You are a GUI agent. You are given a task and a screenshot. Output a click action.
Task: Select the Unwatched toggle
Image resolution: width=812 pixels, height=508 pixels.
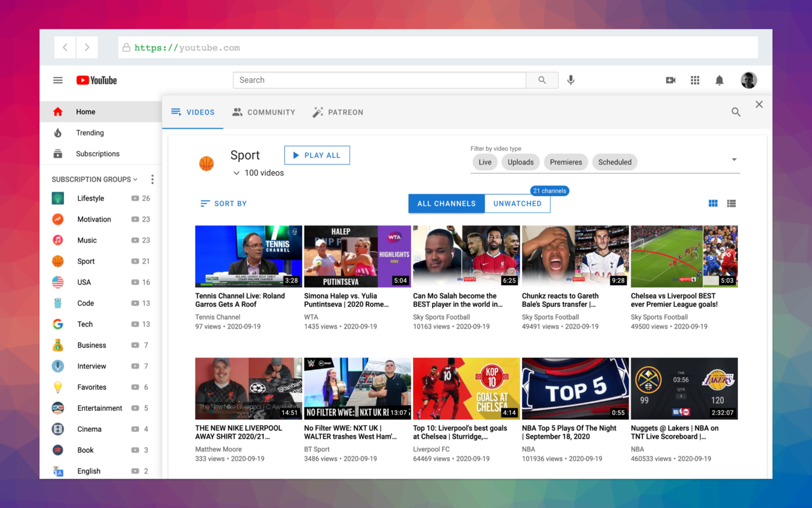[x=518, y=203]
